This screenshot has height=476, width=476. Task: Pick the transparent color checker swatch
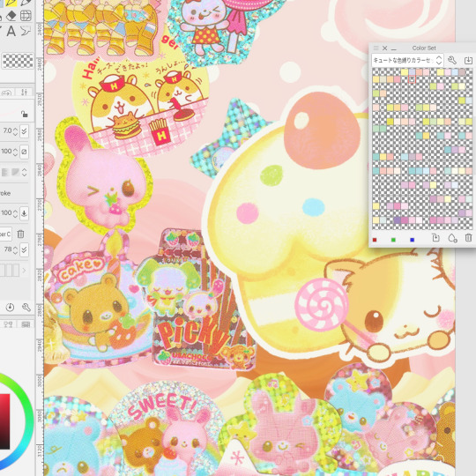(x=18, y=61)
